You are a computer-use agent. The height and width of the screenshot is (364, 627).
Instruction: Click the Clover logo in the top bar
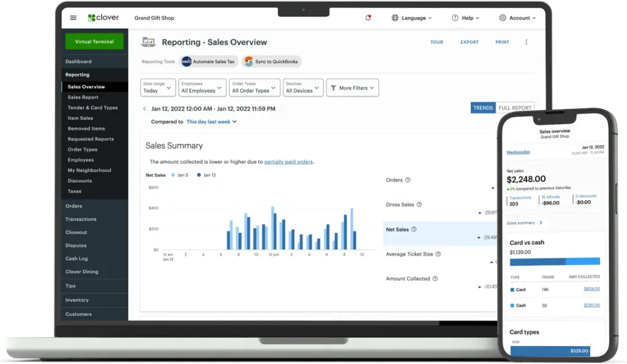tap(104, 17)
